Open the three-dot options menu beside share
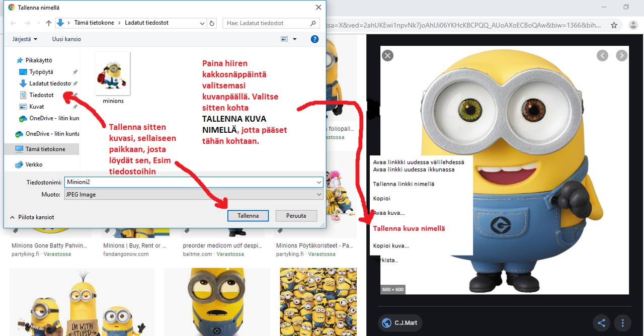Image resolution: width=644 pixels, height=336 pixels. 623,323
